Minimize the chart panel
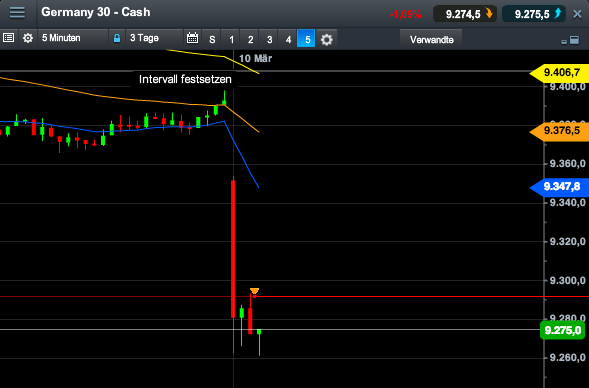Image resolution: width=589 pixels, height=388 pixels. 564,41
